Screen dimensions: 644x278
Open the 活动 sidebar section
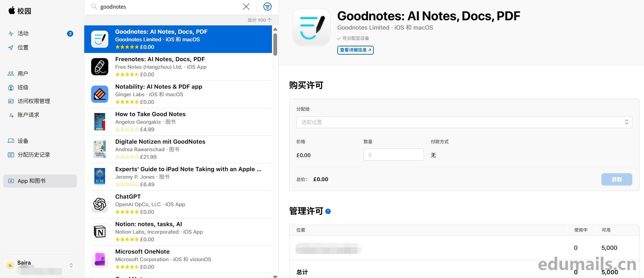(23, 34)
